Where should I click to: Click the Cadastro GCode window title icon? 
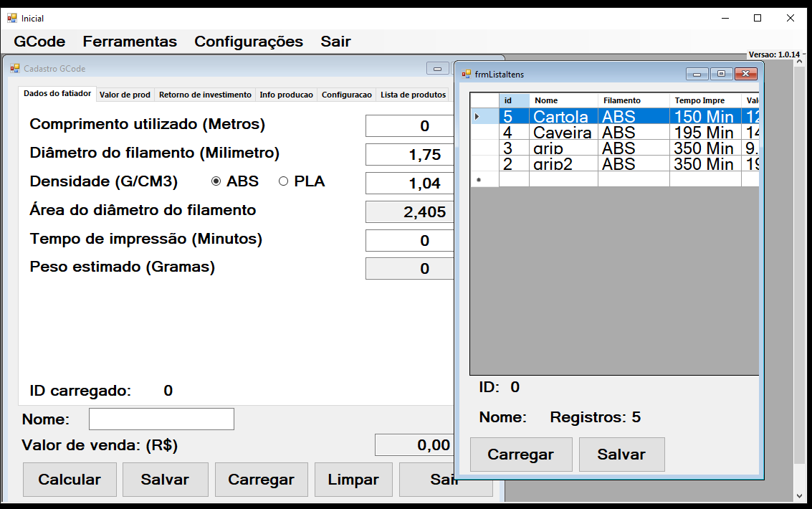pyautogui.click(x=15, y=69)
